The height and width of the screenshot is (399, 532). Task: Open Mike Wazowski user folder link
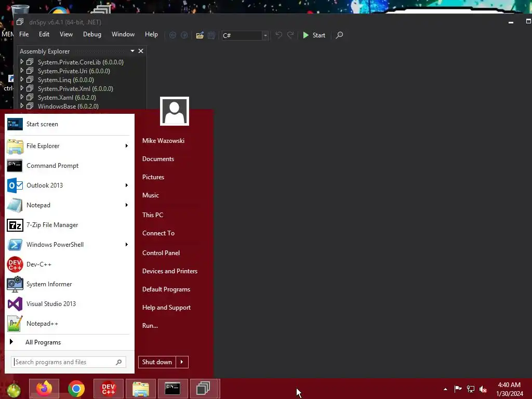click(x=163, y=140)
